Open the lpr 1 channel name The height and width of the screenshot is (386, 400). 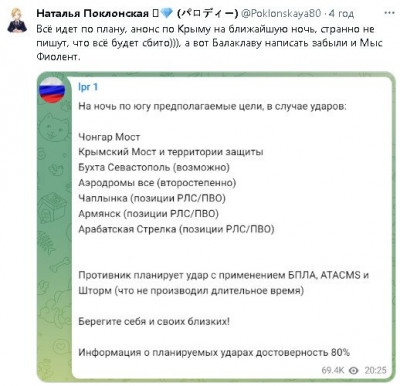point(88,87)
